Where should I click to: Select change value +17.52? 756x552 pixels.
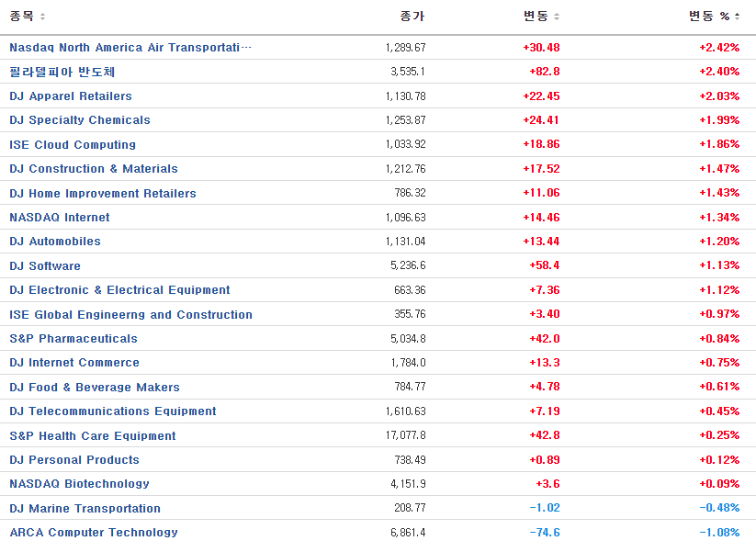coord(541,169)
